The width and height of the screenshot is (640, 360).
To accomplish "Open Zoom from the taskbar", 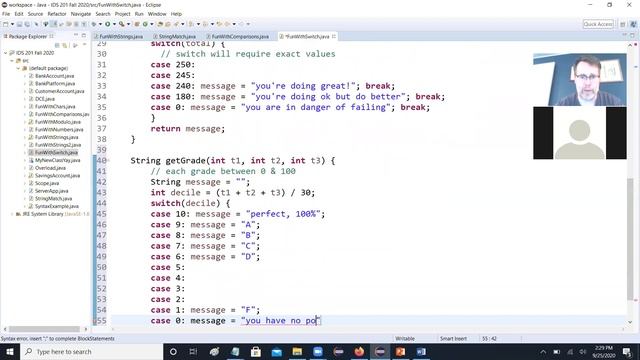I will (x=318, y=351).
